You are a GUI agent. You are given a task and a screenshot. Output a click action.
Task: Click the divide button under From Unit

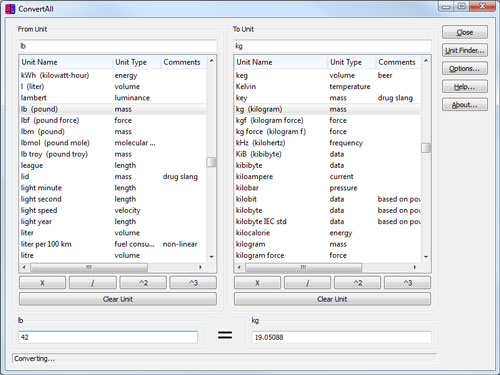pyautogui.click(x=93, y=283)
